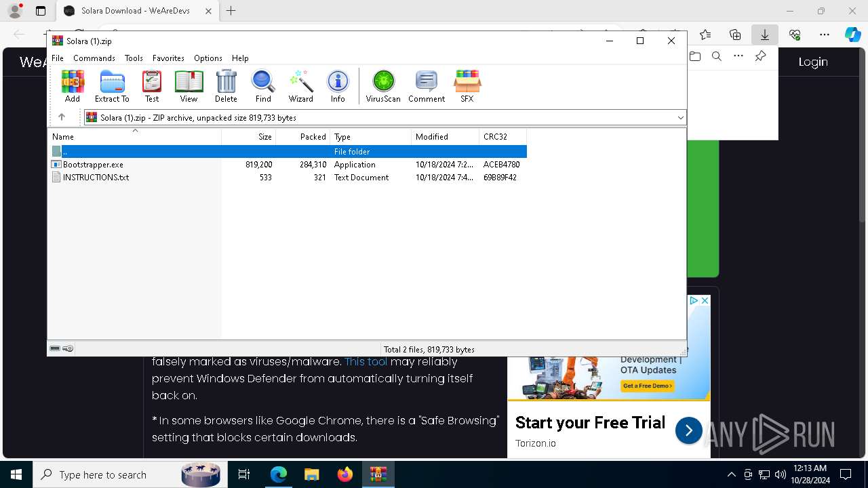Screen dimensions: 868x488
Task: Open Firefox from taskbar
Action: (345, 474)
